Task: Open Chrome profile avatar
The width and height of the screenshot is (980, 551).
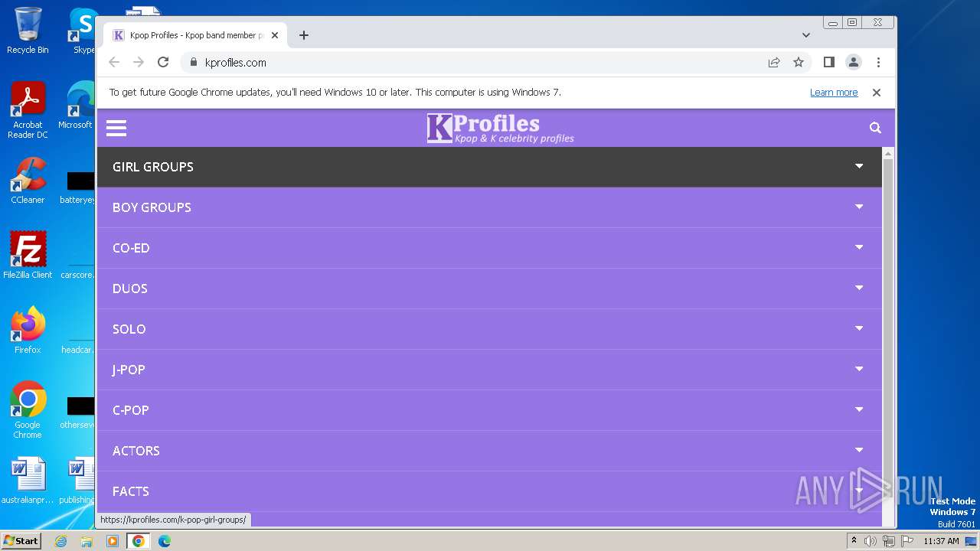Action: click(854, 63)
